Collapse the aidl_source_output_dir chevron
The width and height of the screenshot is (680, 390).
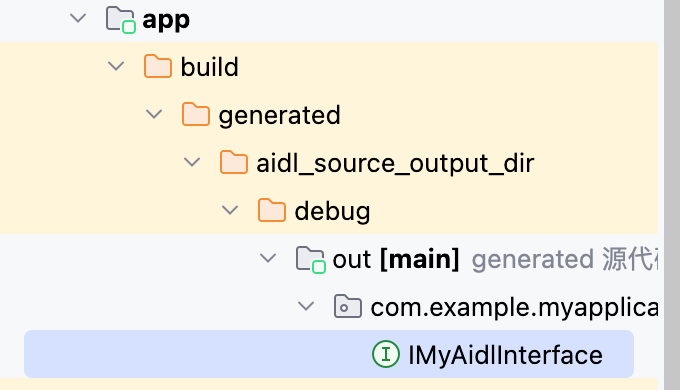pos(192,162)
